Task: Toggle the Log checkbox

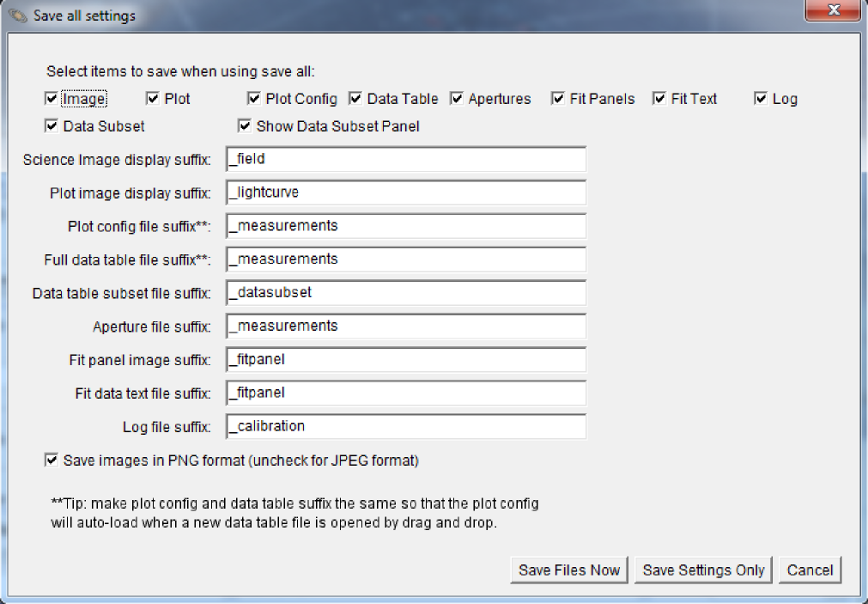Action: click(x=761, y=99)
